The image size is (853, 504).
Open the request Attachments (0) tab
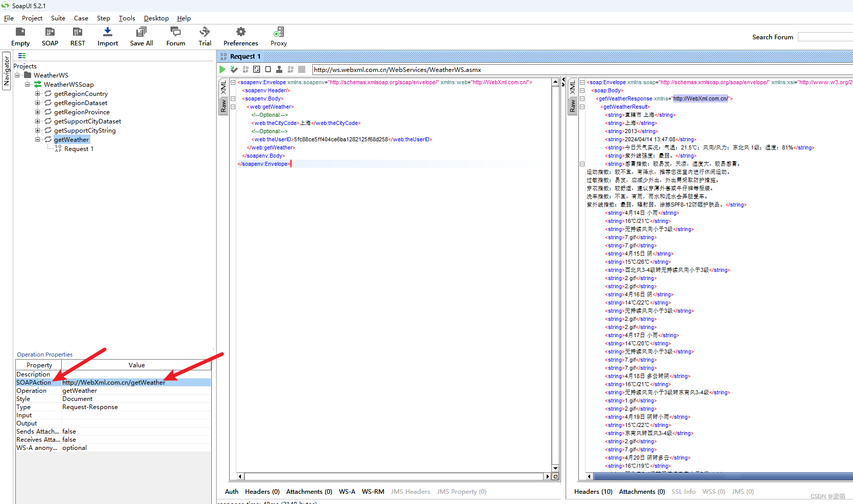[x=309, y=492]
